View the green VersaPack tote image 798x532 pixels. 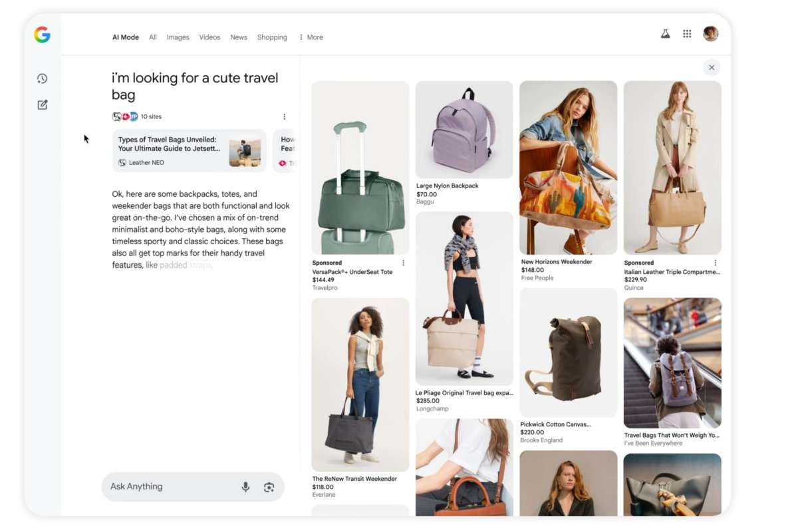pyautogui.click(x=360, y=168)
